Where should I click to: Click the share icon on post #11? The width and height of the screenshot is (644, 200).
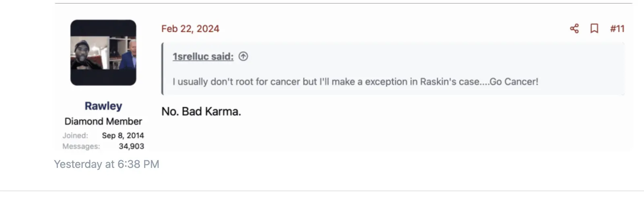[x=574, y=29]
